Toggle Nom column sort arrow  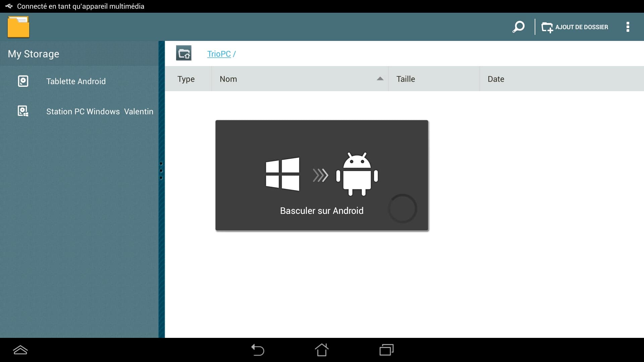(x=380, y=79)
